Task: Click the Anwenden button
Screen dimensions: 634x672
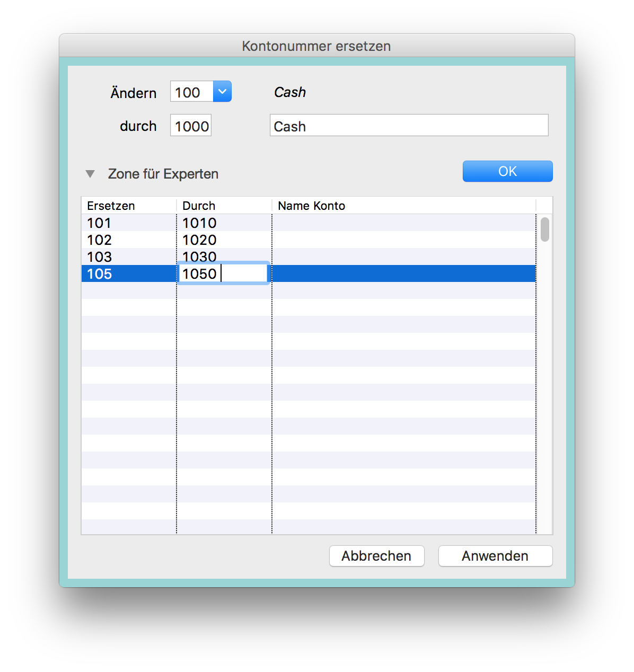Action: click(495, 556)
